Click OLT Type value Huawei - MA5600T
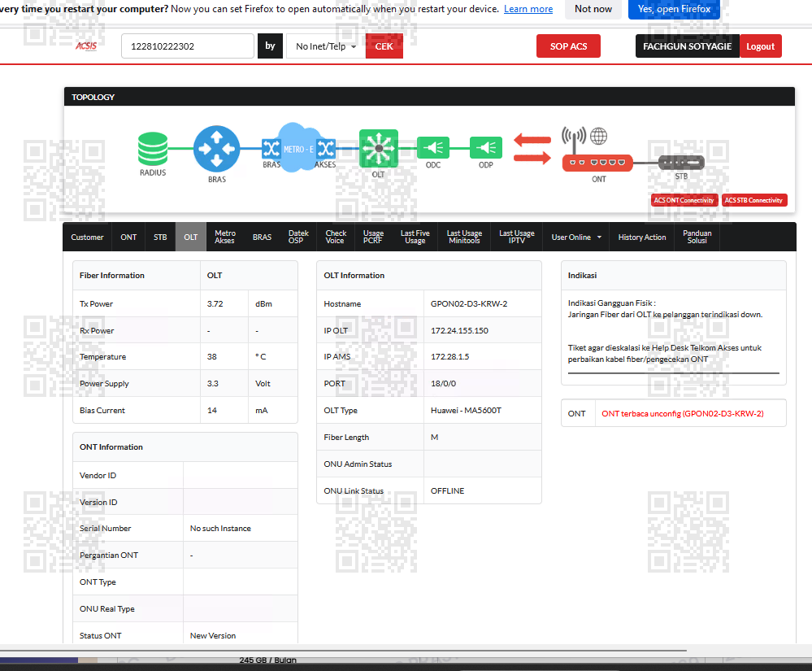 click(466, 411)
